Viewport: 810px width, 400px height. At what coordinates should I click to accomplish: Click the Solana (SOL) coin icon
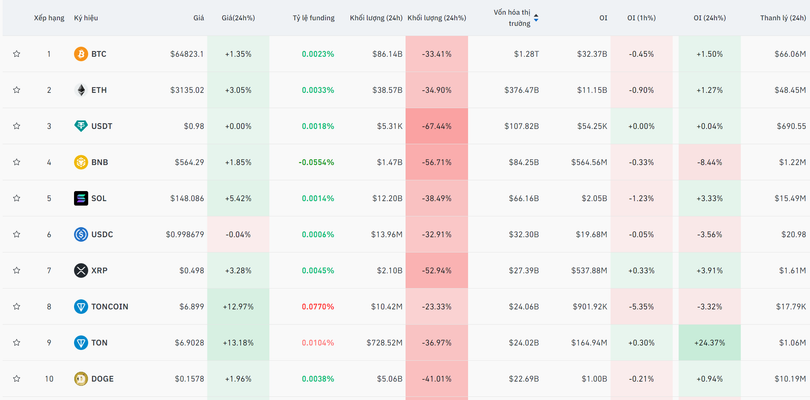click(81, 198)
